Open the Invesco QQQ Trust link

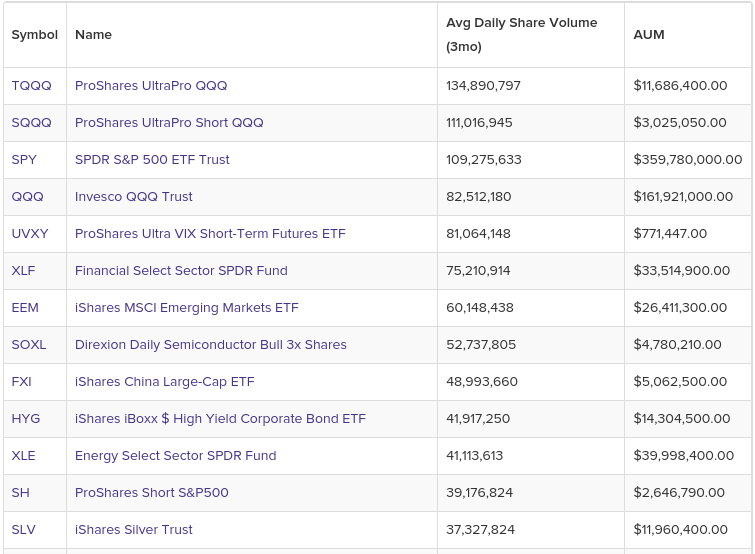point(134,197)
